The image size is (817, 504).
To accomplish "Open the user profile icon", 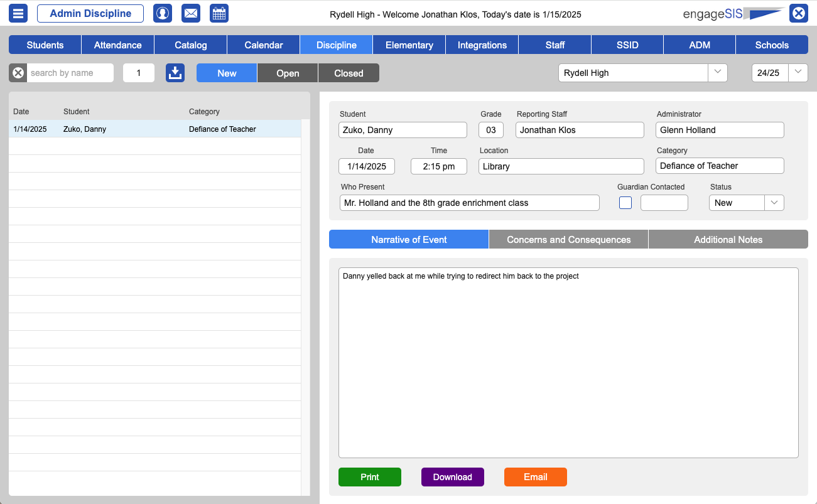I will pos(163,13).
